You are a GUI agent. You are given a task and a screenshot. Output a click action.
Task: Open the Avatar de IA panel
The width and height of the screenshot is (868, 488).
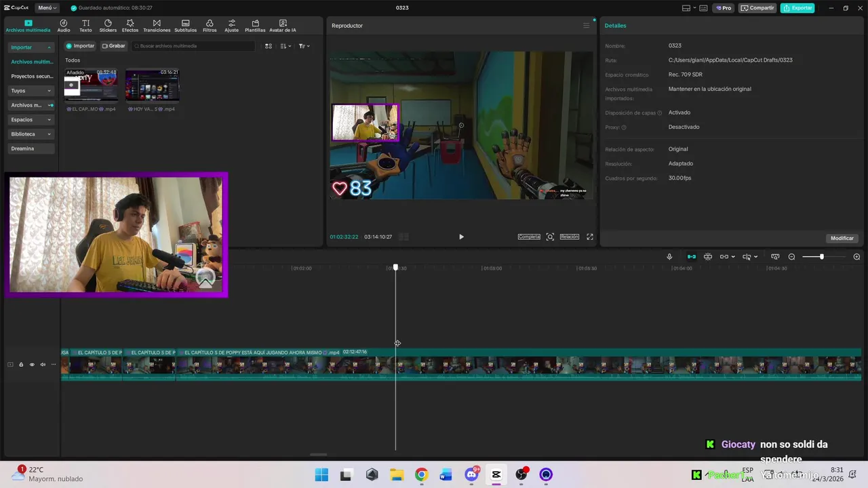(283, 26)
